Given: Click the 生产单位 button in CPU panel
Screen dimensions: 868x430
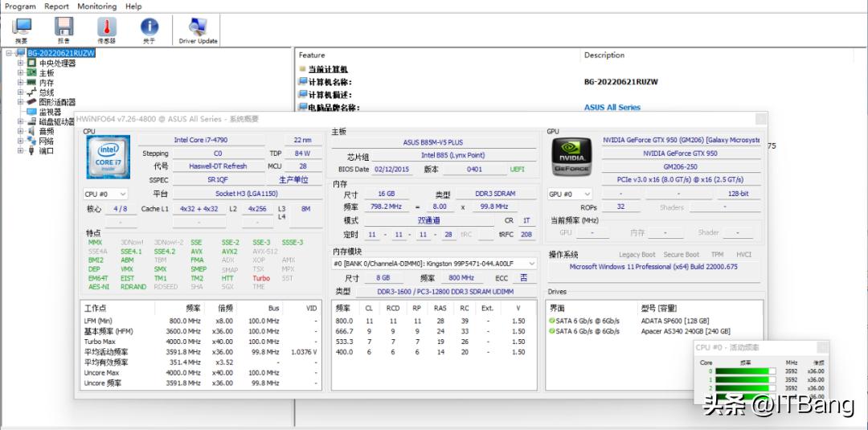Looking at the screenshot, I should coord(293,180).
